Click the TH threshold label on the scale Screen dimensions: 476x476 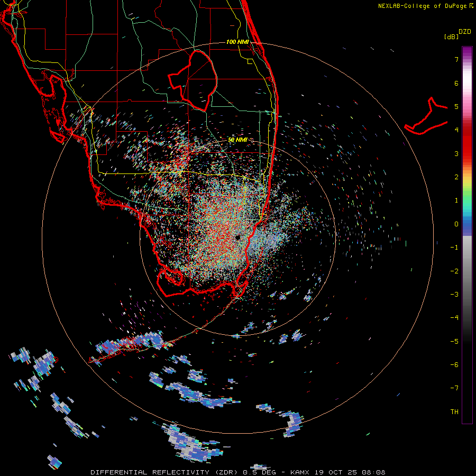click(454, 412)
